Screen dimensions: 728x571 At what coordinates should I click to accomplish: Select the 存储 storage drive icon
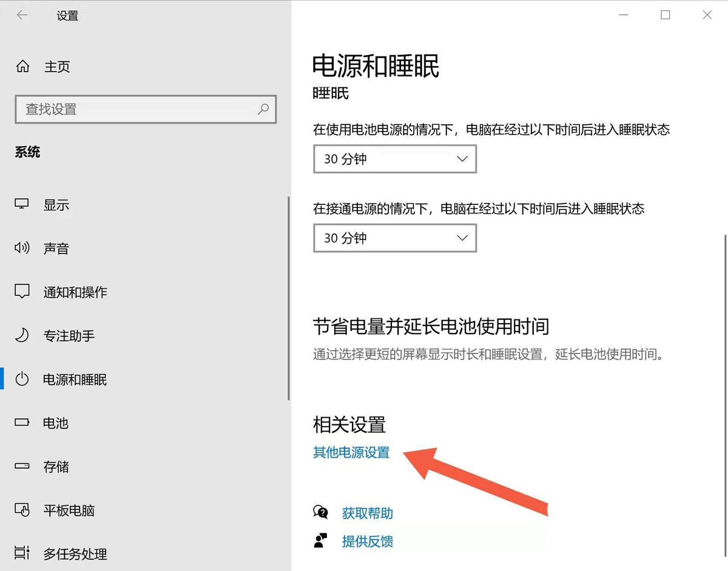pyautogui.click(x=22, y=467)
